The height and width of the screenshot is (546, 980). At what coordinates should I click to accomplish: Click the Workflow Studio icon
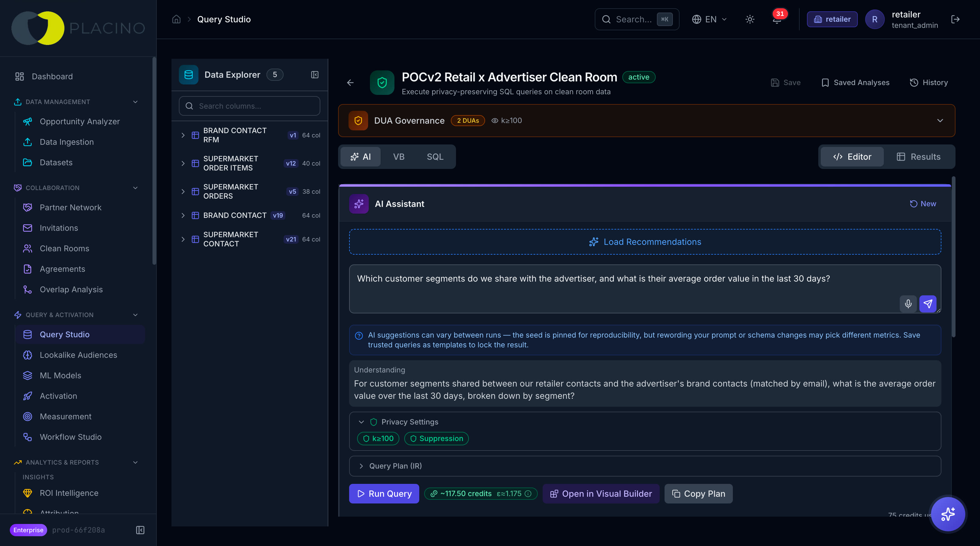[x=27, y=437]
